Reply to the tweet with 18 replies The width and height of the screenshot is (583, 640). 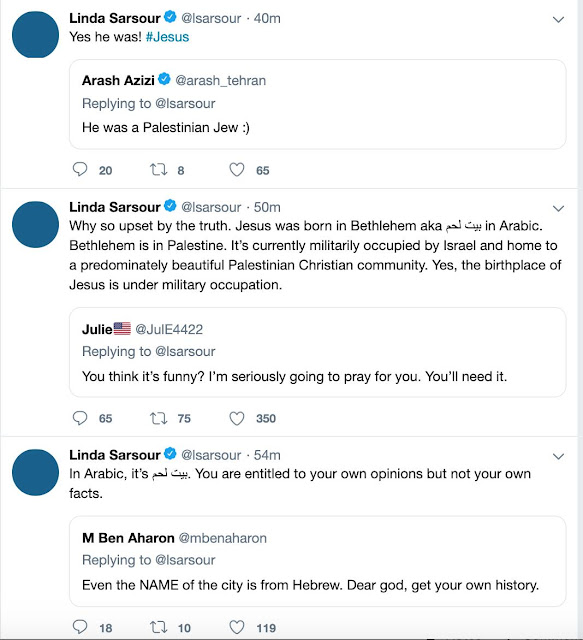(x=80, y=627)
